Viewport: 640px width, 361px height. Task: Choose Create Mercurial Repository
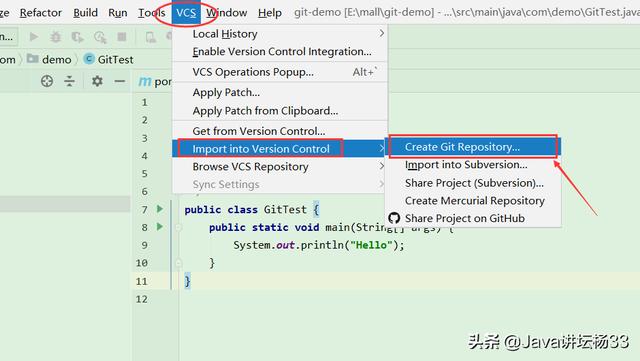click(x=473, y=201)
